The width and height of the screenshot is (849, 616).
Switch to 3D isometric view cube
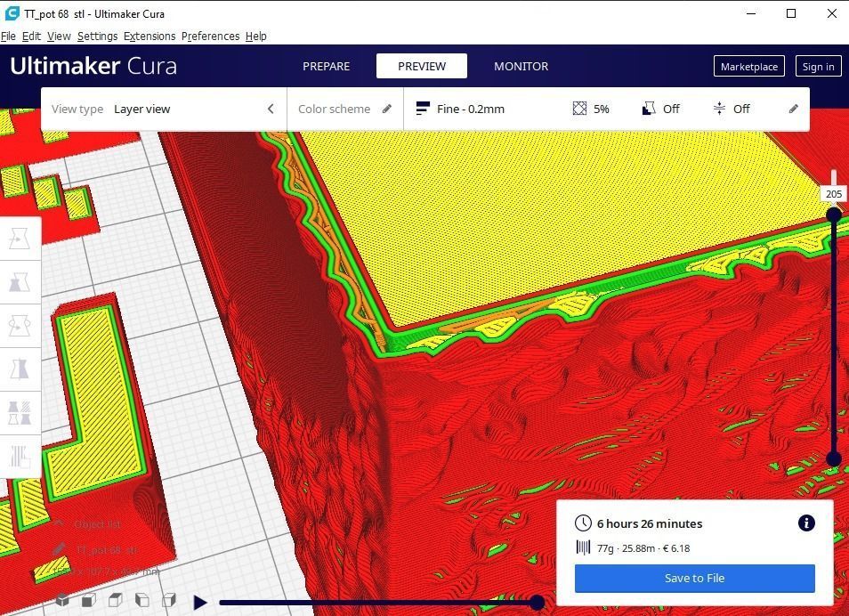[x=63, y=600]
